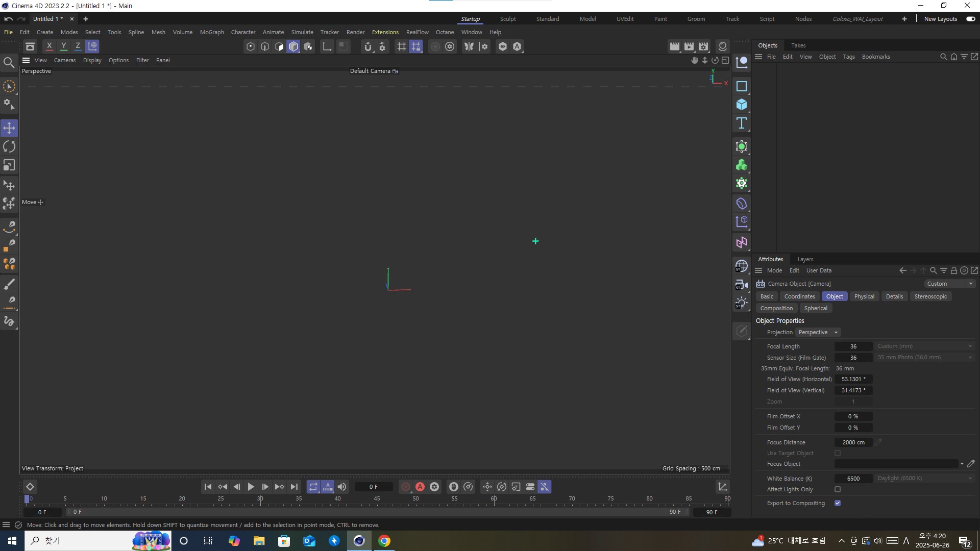The width and height of the screenshot is (980, 551).
Task: Toggle the New Layouts switch
Action: tap(971, 19)
